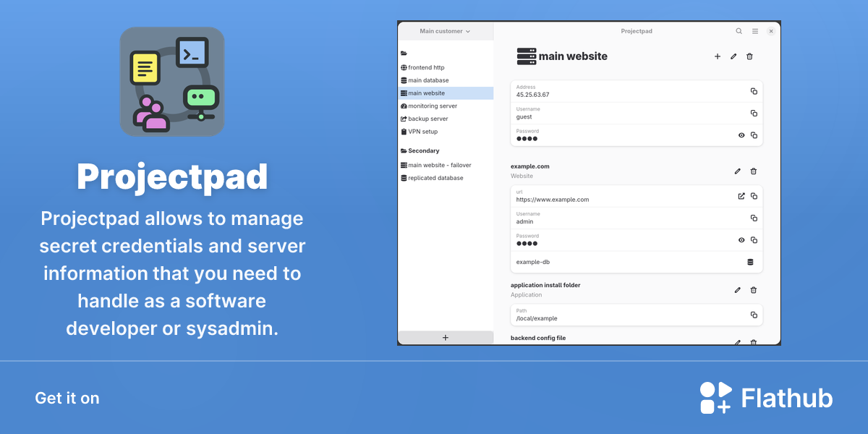The width and height of the screenshot is (868, 434).
Task: Select VPN setup in the sidebar
Action: pyautogui.click(x=446, y=132)
